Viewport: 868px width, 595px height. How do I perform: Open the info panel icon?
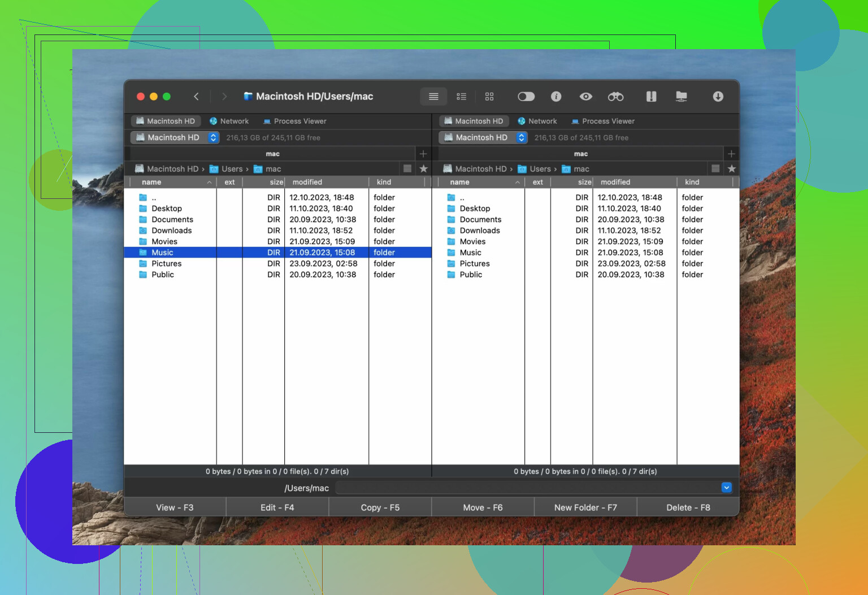tap(556, 97)
